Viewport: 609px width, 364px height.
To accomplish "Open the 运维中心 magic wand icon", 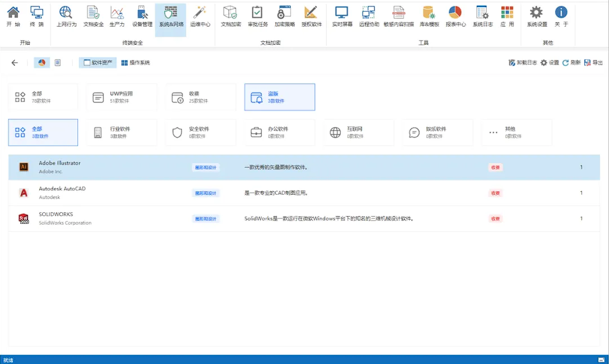I will (x=200, y=17).
